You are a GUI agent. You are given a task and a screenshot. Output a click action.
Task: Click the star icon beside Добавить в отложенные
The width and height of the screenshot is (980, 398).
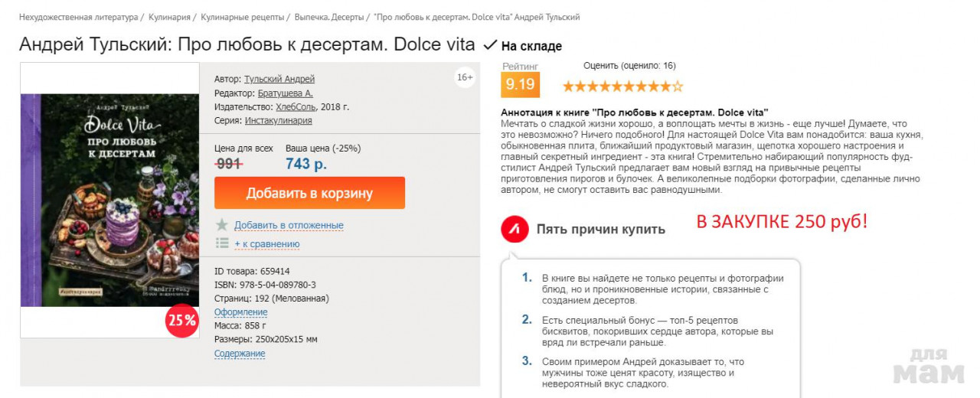click(x=222, y=225)
